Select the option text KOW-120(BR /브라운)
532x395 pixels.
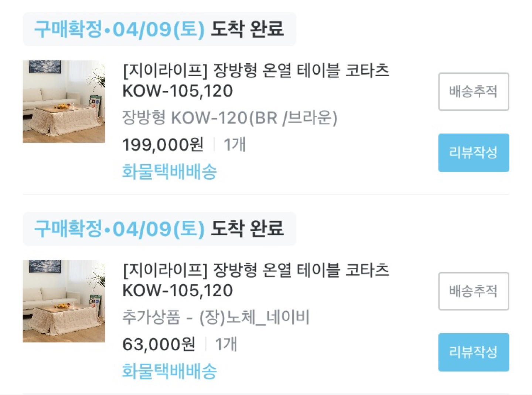[231, 118]
